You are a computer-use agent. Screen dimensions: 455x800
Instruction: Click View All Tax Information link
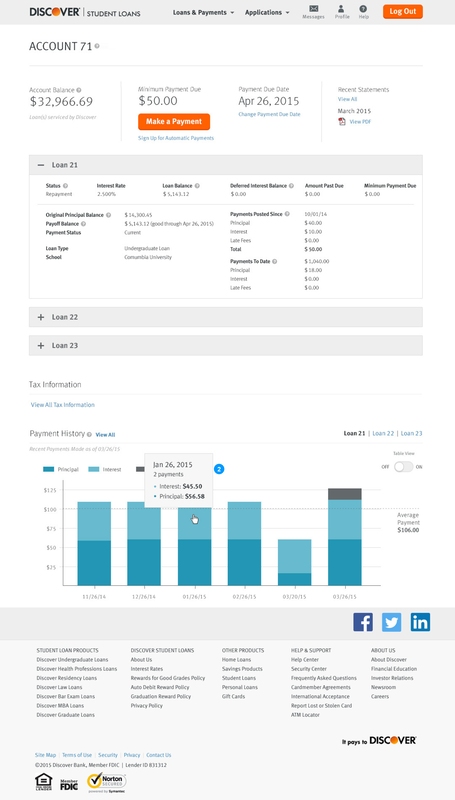click(x=63, y=405)
